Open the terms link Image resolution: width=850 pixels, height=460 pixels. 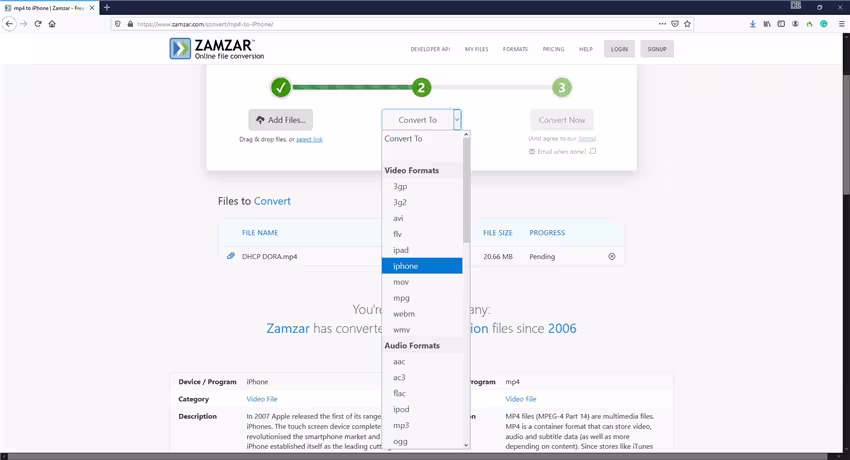coord(587,139)
